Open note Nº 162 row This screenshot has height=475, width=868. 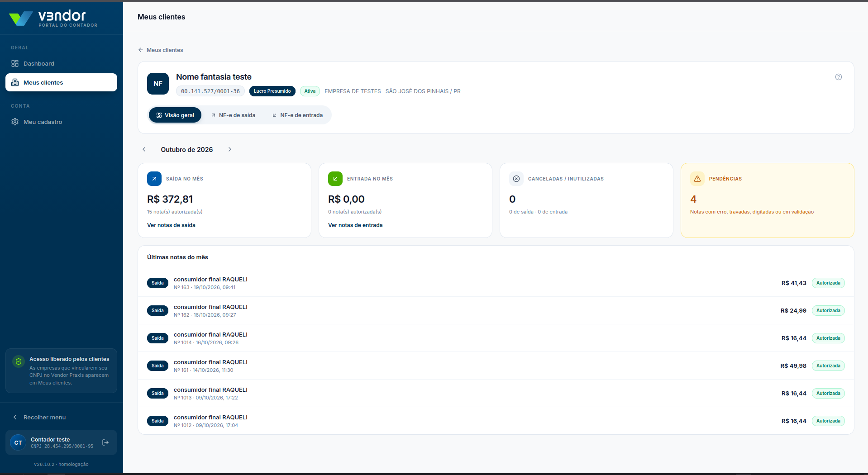coord(496,310)
